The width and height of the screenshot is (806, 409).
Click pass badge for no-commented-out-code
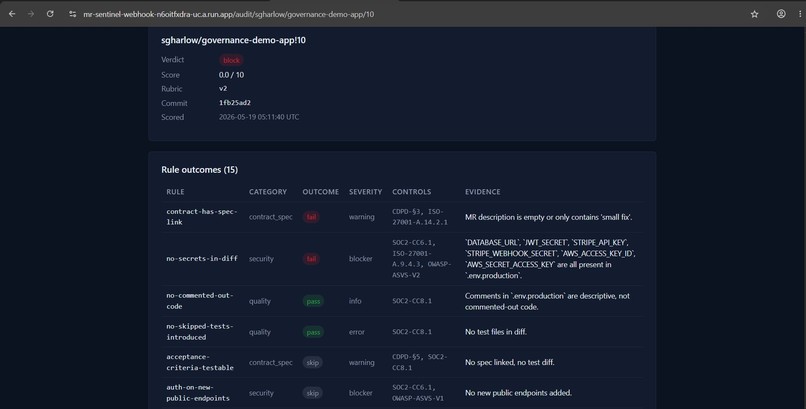313,301
